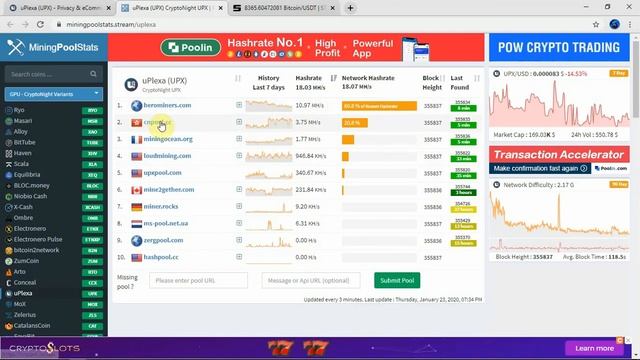Open Arto coin icon in sidebar
The height and width of the screenshot is (360, 640).
coord(9,272)
